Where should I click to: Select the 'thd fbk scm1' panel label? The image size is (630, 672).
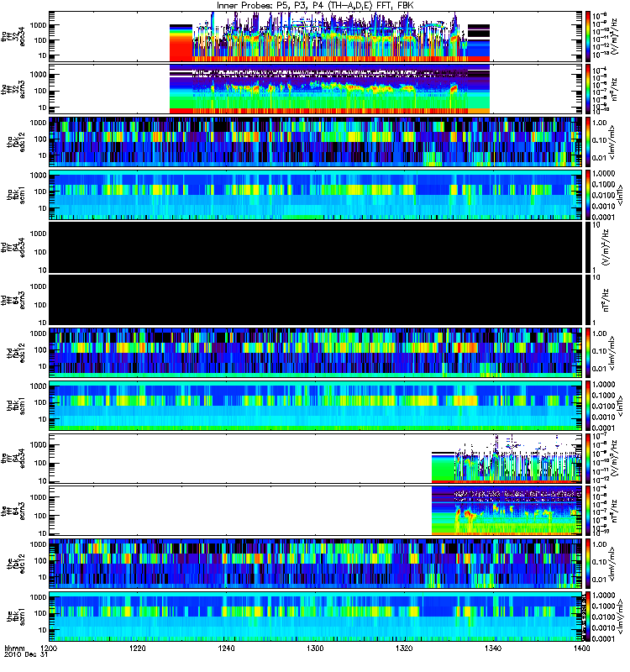point(16,406)
